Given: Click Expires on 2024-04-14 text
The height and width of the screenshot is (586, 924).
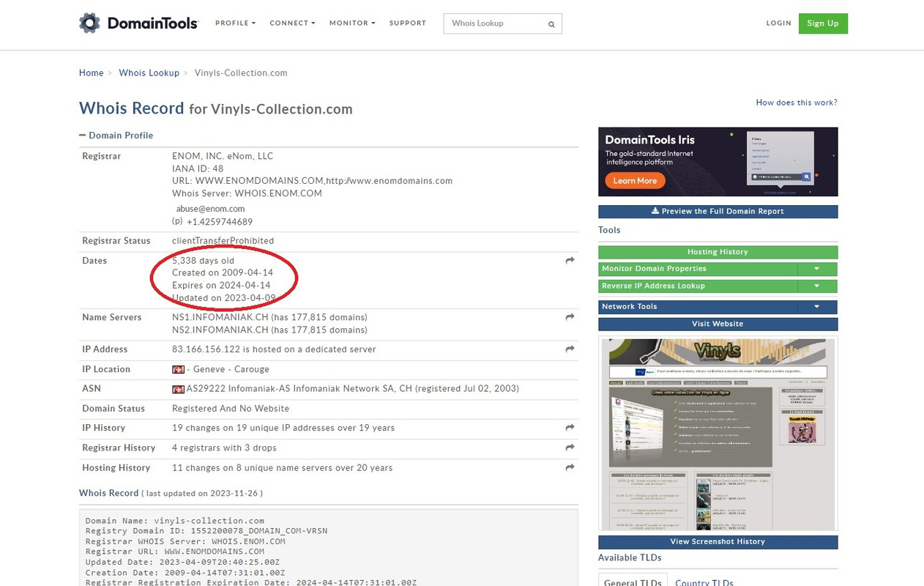Looking at the screenshot, I should click(x=221, y=286).
